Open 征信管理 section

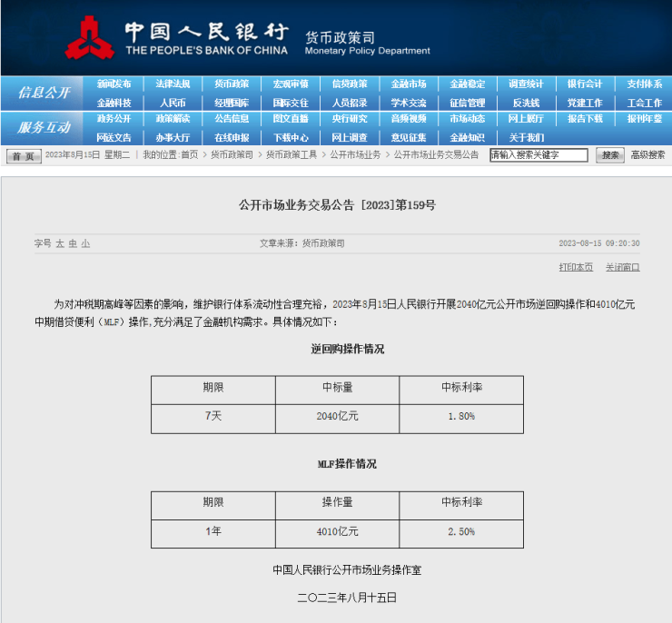pos(468,103)
